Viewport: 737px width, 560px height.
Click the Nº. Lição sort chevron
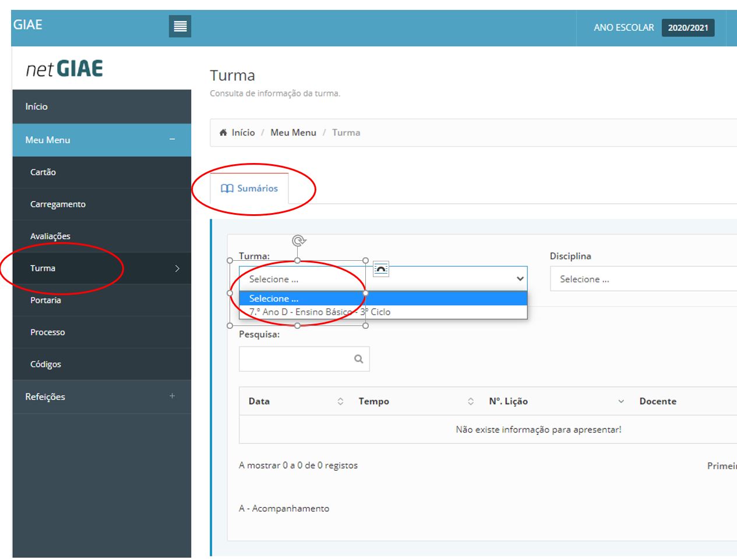[x=620, y=401]
